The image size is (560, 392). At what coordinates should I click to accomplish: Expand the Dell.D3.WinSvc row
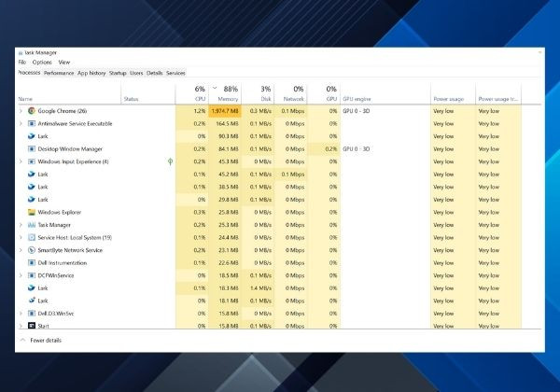(x=21, y=314)
